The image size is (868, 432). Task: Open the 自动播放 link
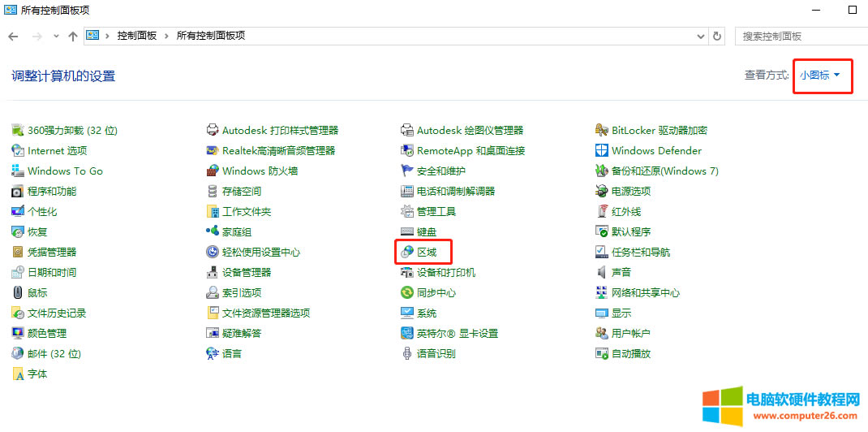pyautogui.click(x=631, y=354)
